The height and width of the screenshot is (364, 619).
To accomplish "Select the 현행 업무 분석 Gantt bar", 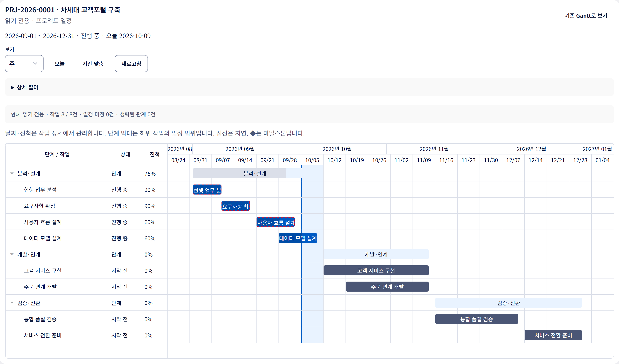I will coord(207,190).
